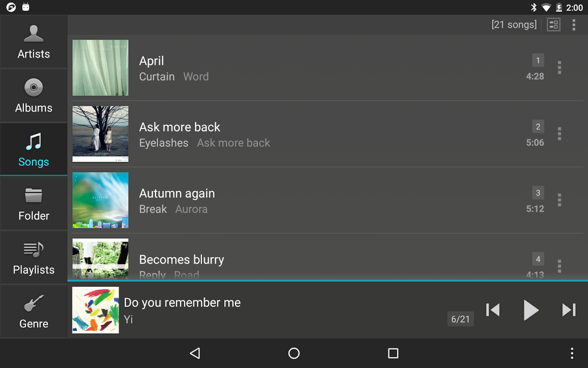Viewport: 588px width, 368px height.
Task: Skip to the previous track
Action: (493, 310)
